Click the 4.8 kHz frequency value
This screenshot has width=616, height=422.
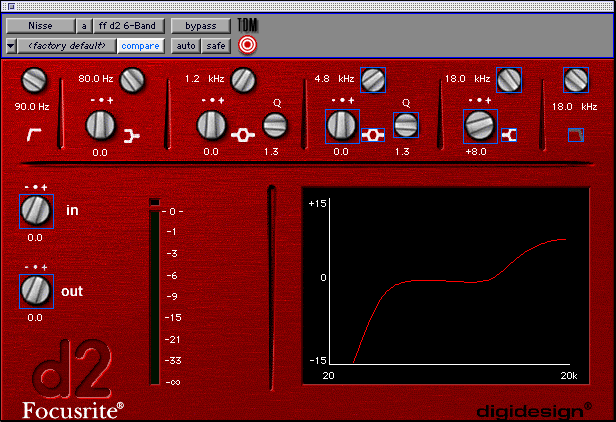pos(334,79)
